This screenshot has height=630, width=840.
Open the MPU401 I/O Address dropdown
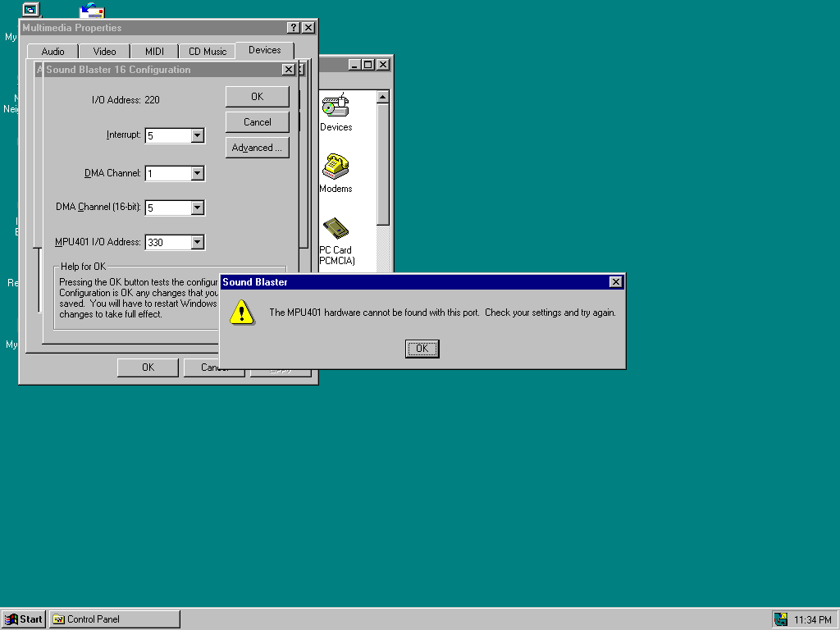point(197,242)
